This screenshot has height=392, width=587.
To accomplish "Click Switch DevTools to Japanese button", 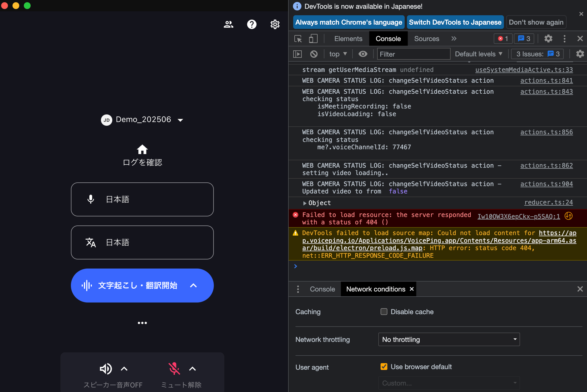I will pos(455,22).
